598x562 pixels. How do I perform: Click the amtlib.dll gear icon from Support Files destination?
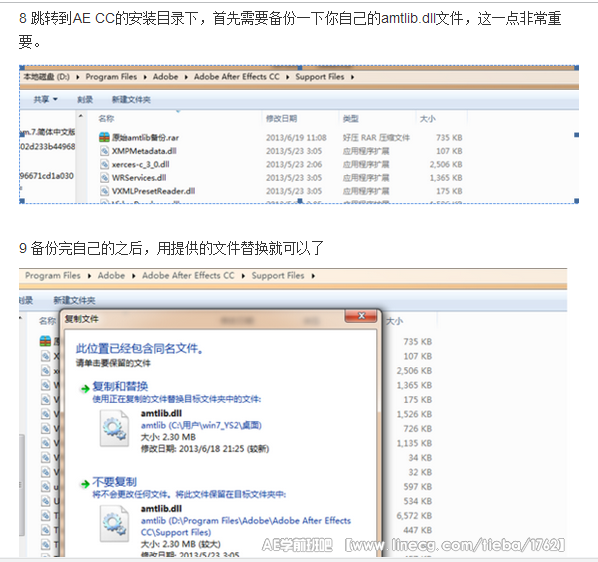tap(114, 524)
